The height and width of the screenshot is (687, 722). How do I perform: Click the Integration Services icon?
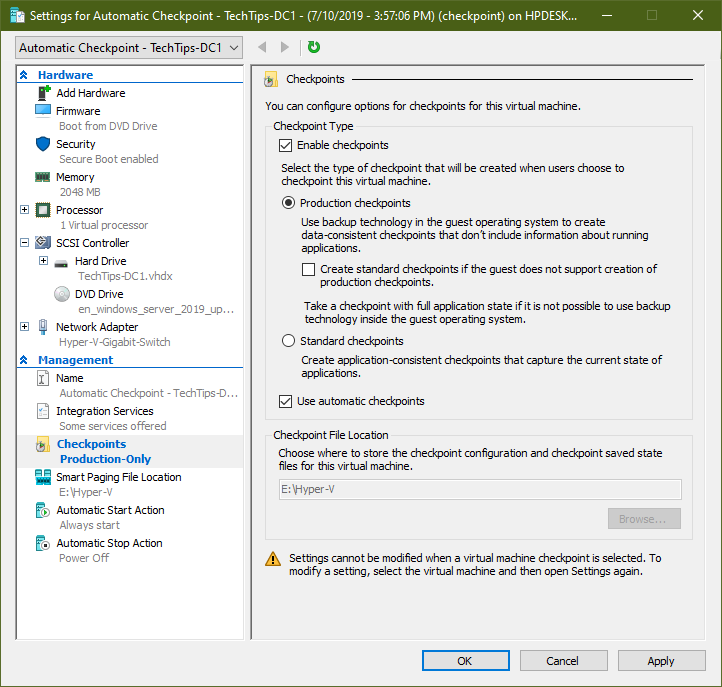(43, 411)
